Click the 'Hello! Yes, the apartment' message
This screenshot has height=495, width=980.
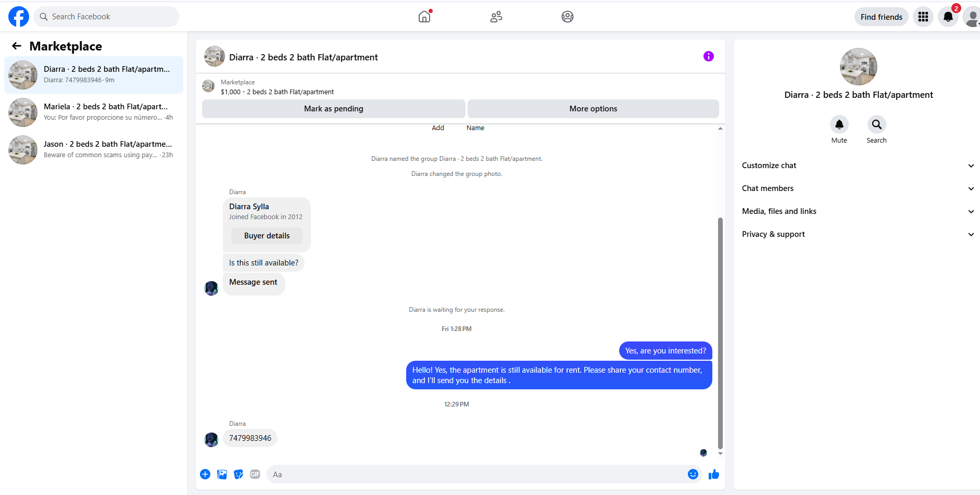(x=559, y=375)
